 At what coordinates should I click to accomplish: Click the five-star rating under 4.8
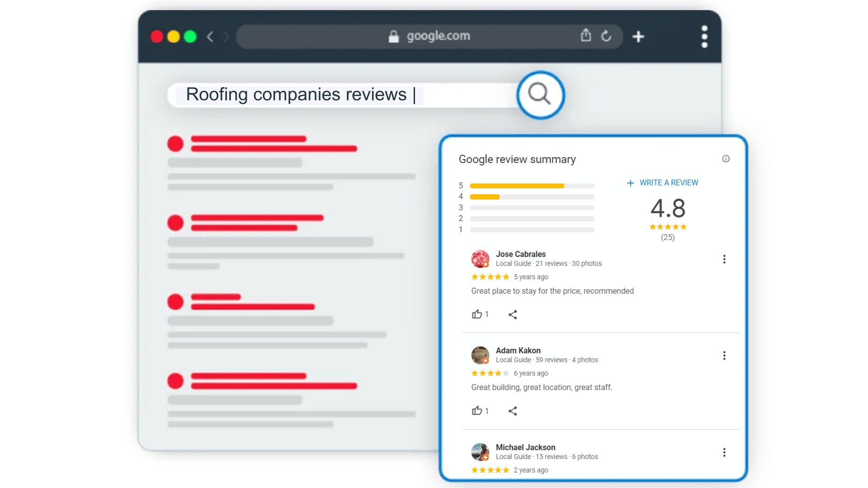pyautogui.click(x=668, y=227)
